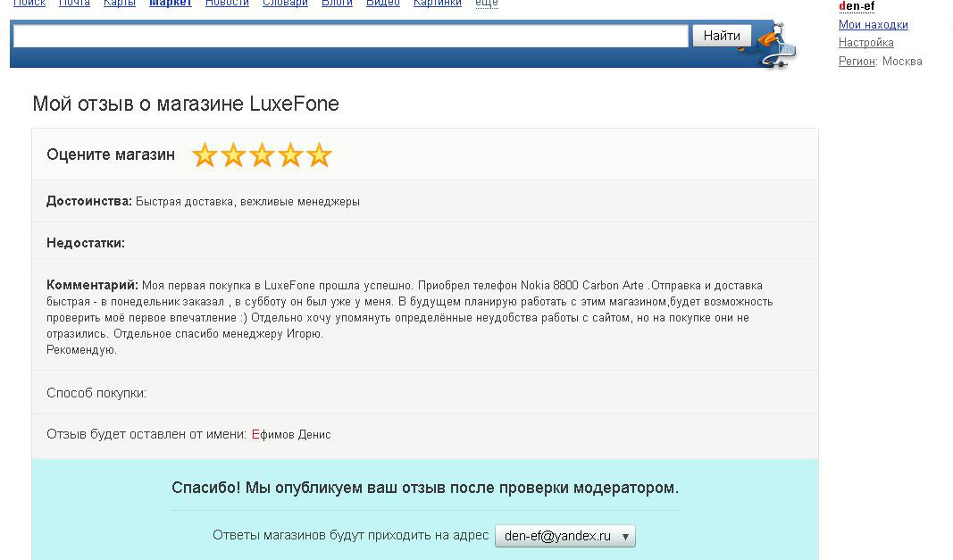953x560 pixels.
Task: Select the Маркет tab
Action: point(171,3)
